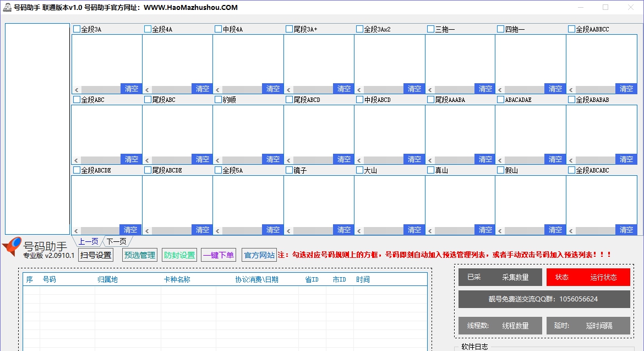Open 扫号设置 settings
The height and width of the screenshot is (351, 644).
tap(96, 255)
